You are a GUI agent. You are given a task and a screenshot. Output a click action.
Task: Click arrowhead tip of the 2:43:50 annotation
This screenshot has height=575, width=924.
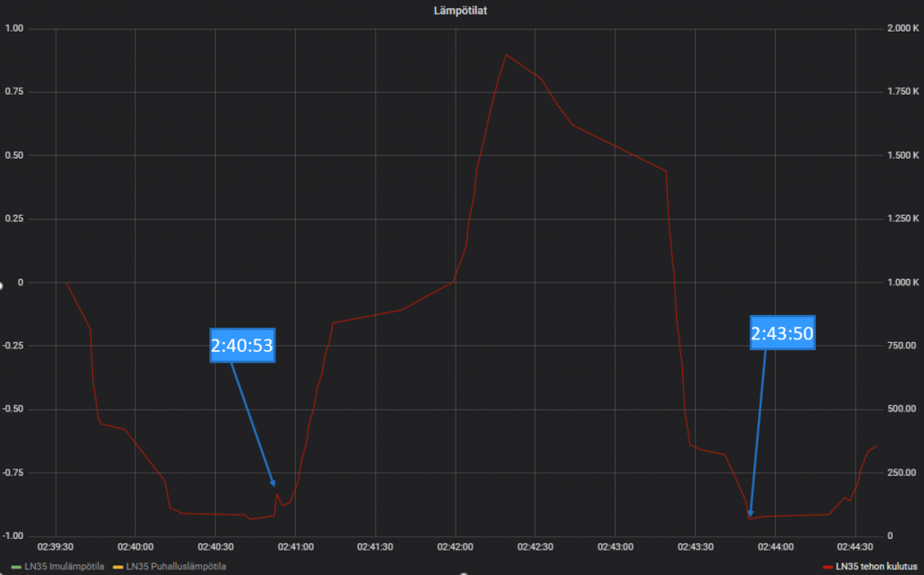pos(750,515)
